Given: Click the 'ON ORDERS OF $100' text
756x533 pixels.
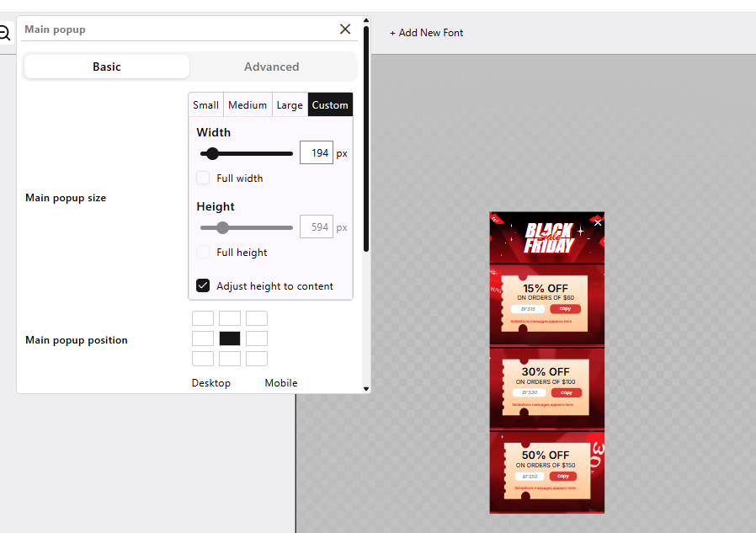Looking at the screenshot, I should [x=546, y=382].
